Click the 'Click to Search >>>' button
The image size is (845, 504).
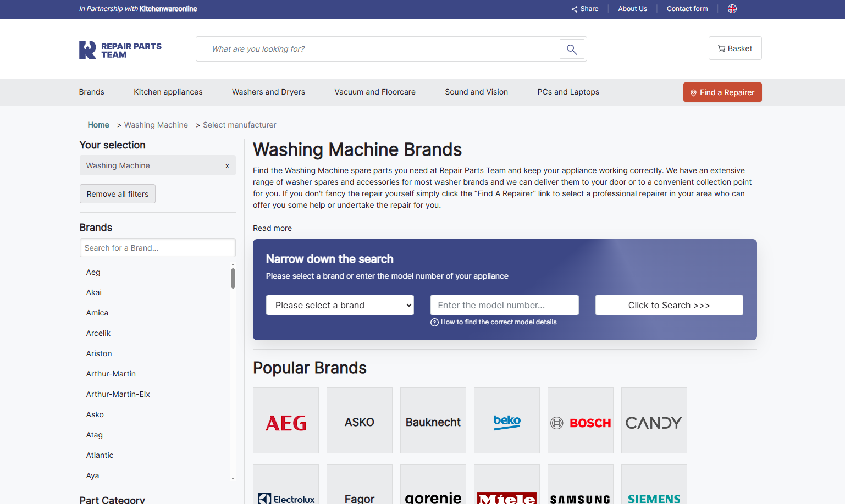tap(669, 305)
